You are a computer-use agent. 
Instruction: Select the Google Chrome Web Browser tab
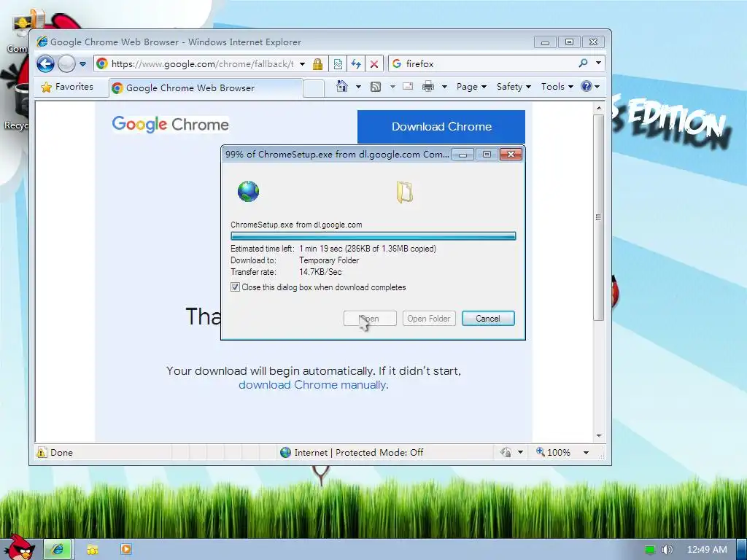coord(205,88)
